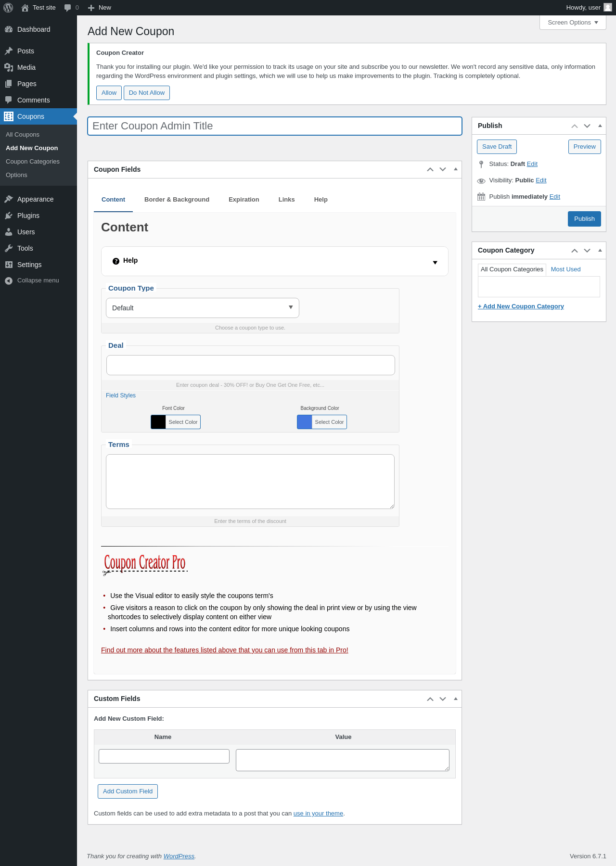
Task: Collapse the Coupon Category panel
Action: pyautogui.click(x=600, y=250)
